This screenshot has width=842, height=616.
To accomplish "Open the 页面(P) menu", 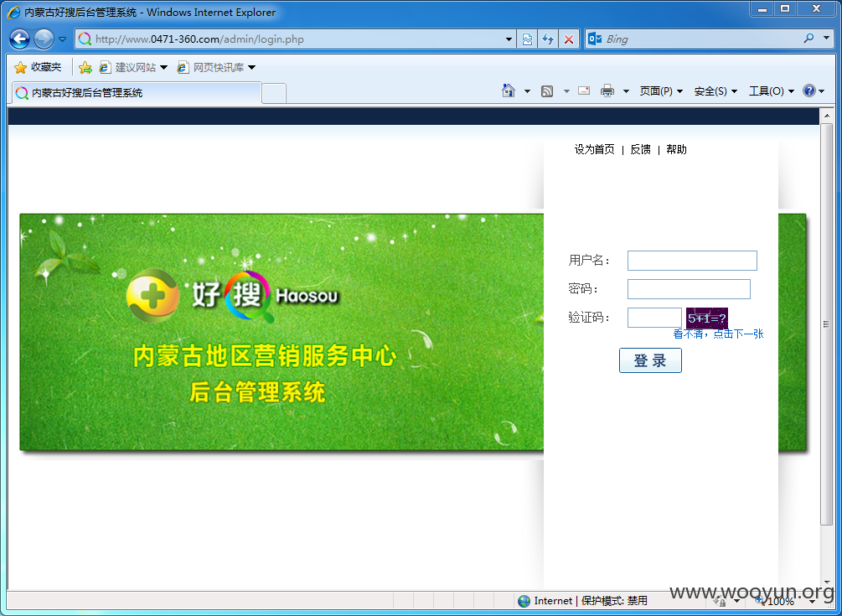I will click(661, 91).
